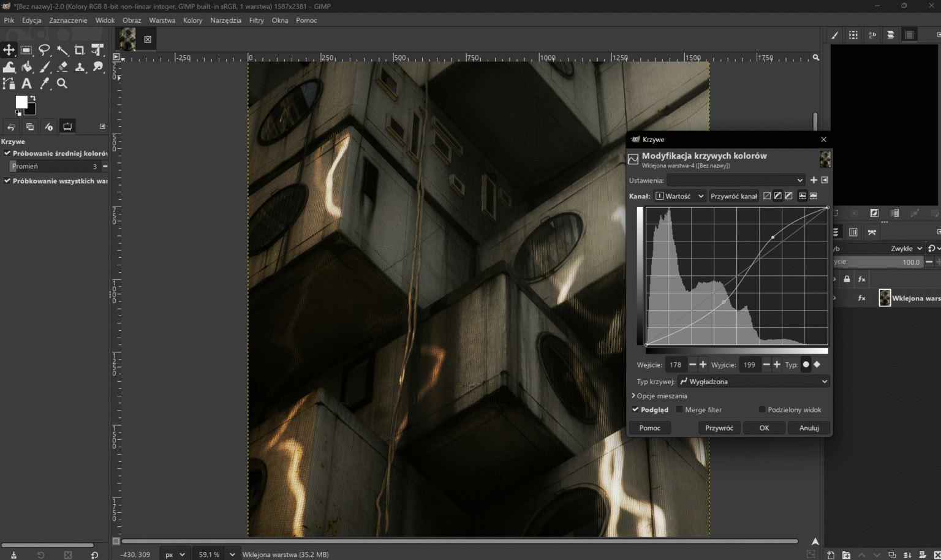Open the Kanał Wartość dropdown
The width and height of the screenshot is (941, 560).
pos(680,196)
